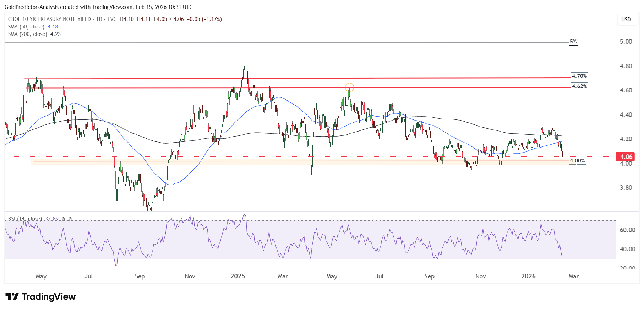Screen dimensions: 644x310
Task: Click the 4.20 price axis label
Action: tap(626, 139)
